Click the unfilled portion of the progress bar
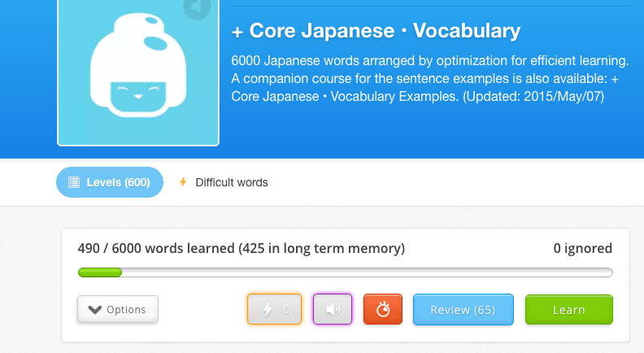The image size is (644, 353). point(366,272)
